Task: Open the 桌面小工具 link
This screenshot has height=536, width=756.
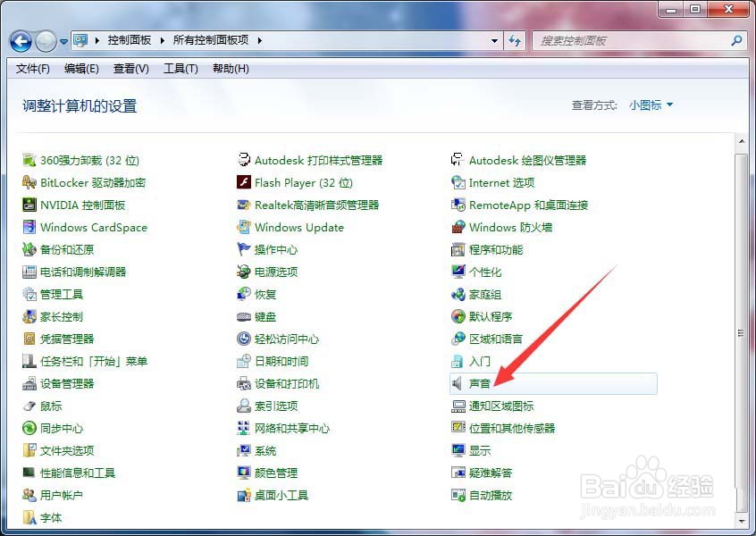Action: [281, 495]
